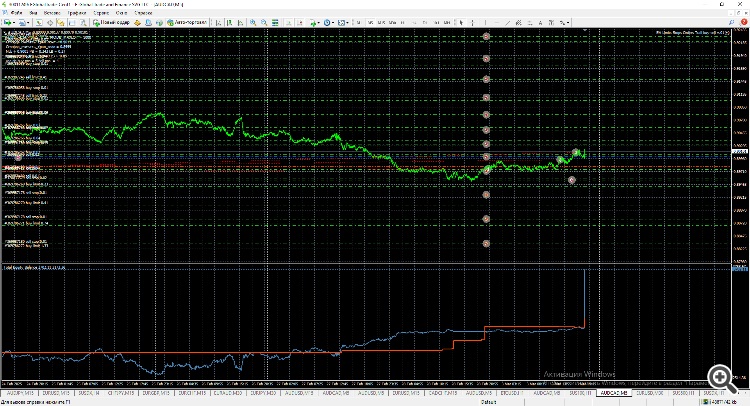
Task: Toggle Chart Shift
Action: click(300, 22)
